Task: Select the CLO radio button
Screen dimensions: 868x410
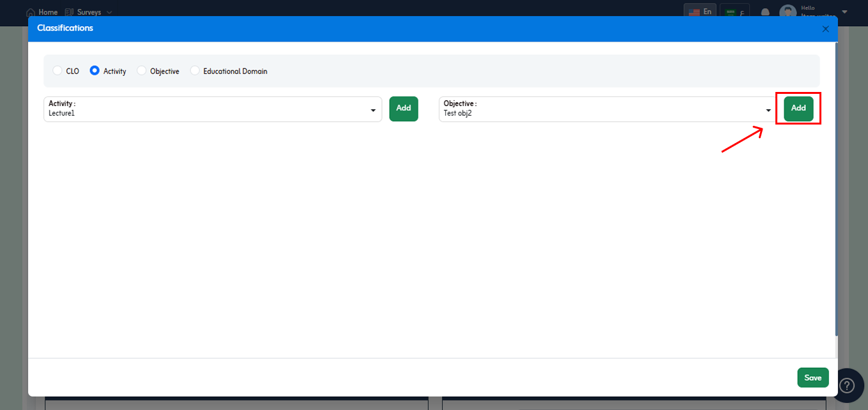Action: [x=57, y=71]
